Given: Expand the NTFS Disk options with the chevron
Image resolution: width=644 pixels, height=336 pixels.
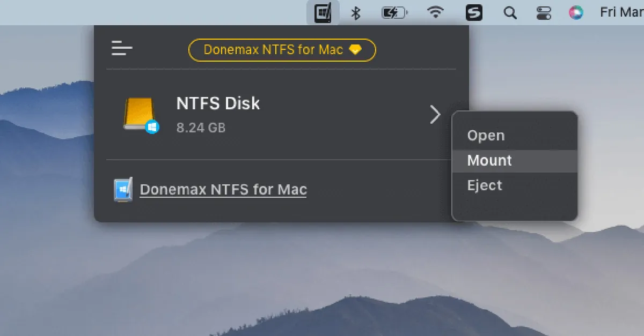Looking at the screenshot, I should tap(435, 114).
